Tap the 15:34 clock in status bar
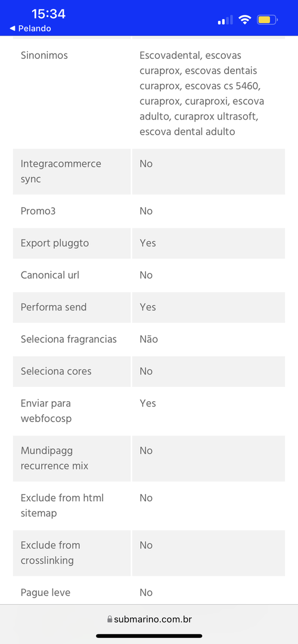This screenshot has width=298, height=644. (48, 14)
